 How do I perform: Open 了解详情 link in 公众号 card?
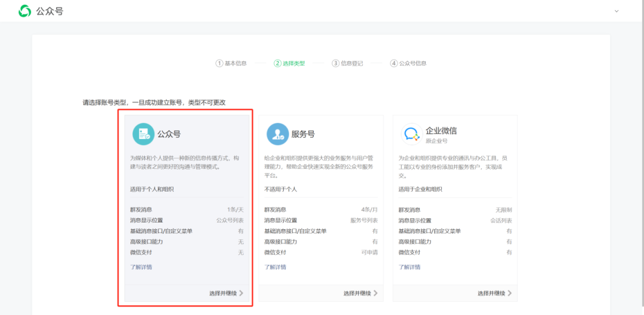(x=141, y=267)
